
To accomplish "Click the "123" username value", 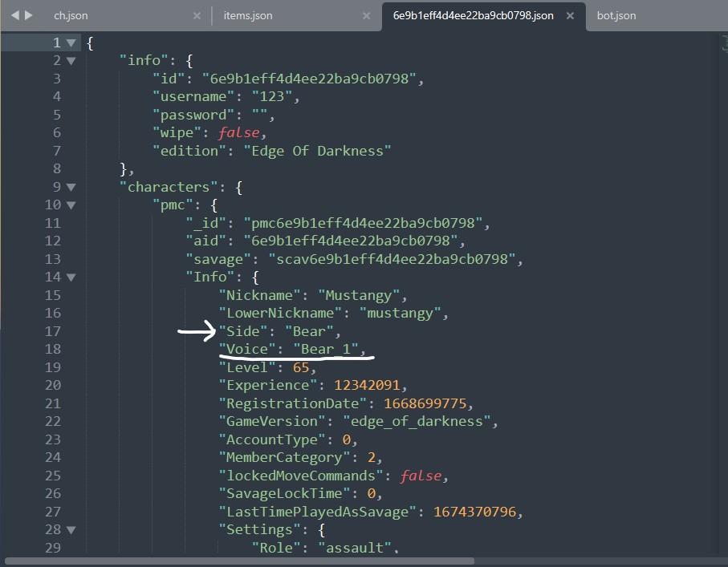I will coord(272,96).
